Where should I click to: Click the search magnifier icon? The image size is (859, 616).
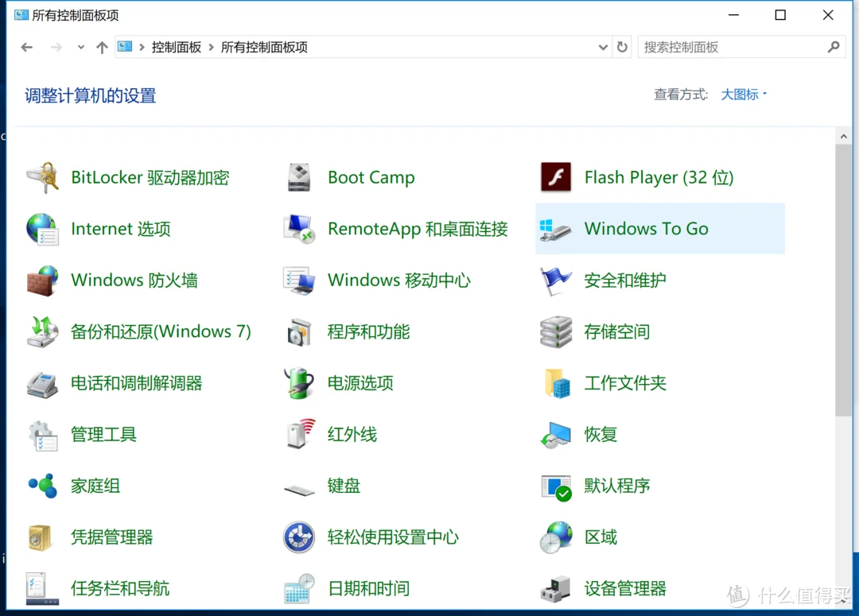point(834,47)
